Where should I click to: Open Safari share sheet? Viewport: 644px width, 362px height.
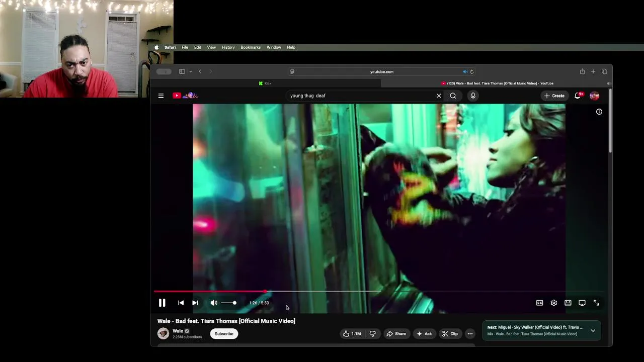(x=582, y=71)
